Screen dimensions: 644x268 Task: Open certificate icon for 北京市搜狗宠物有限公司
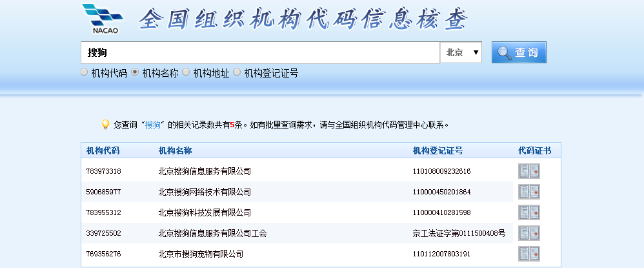(529, 254)
